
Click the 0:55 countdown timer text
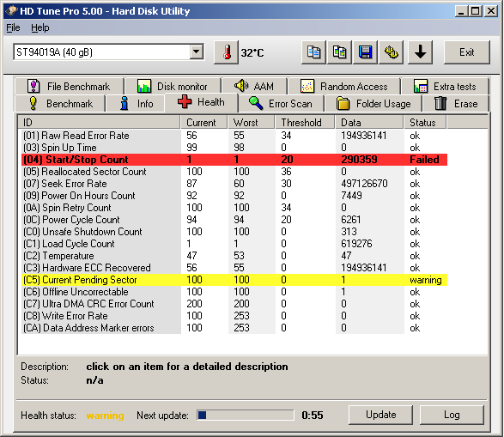tap(313, 416)
